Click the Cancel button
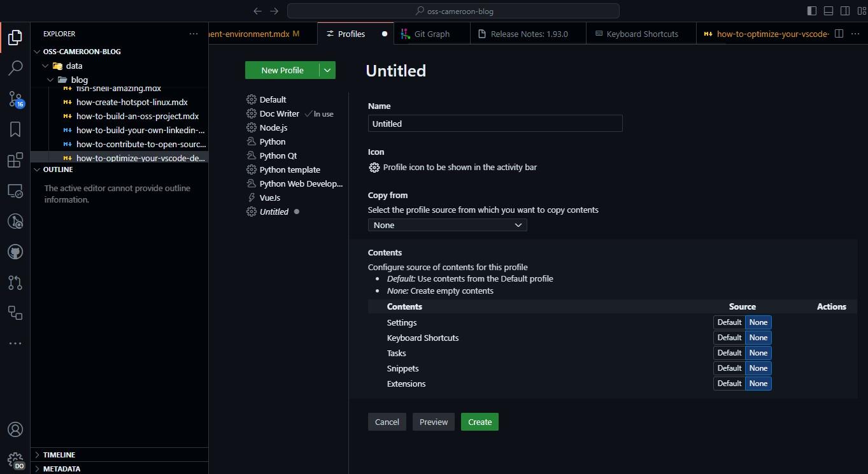The height and width of the screenshot is (474, 868). point(387,422)
